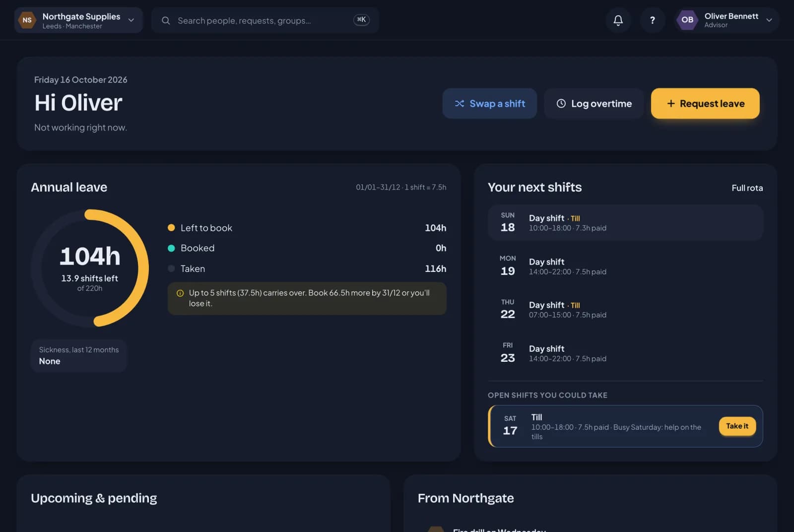Click the Left to book yellow legend dot
794x532 pixels.
pyautogui.click(x=171, y=228)
